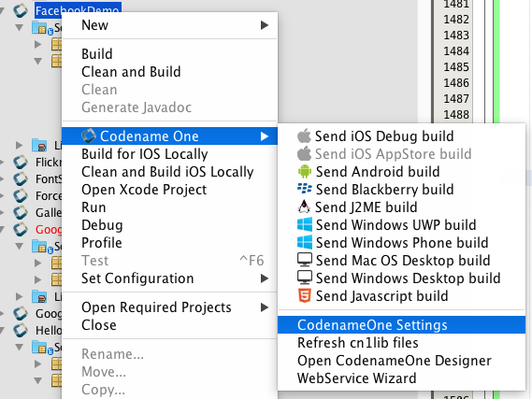Click the monitor icon for Windows Desktop build
Viewport: 532px width, 399px height.
(305, 278)
